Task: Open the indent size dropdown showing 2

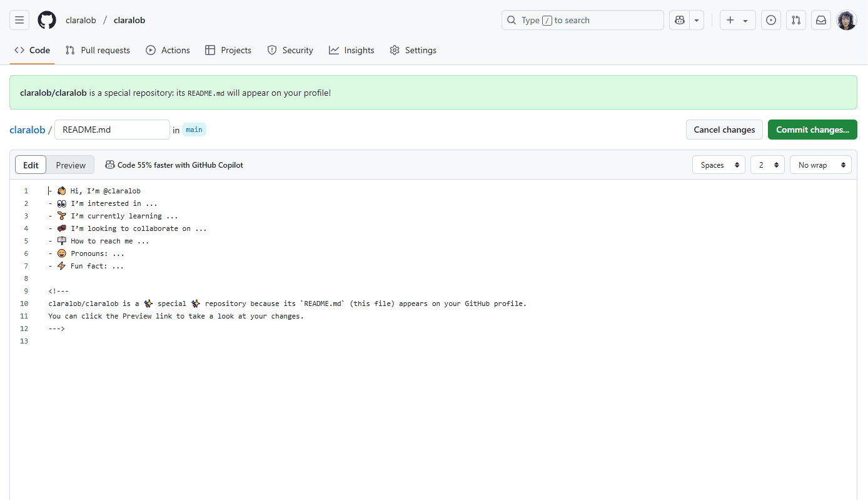Action: pyautogui.click(x=767, y=165)
